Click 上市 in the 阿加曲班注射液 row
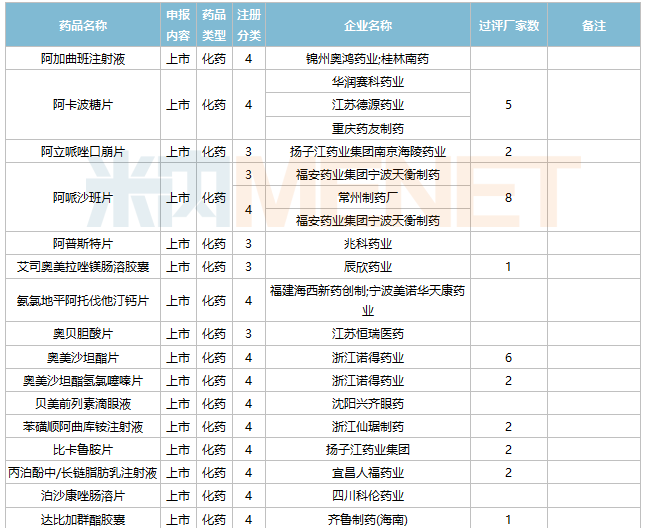The image size is (645, 528). (178, 58)
